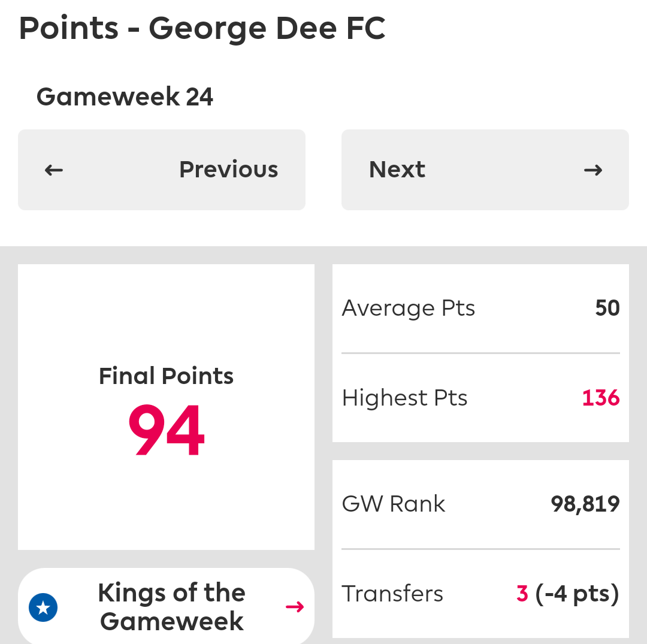Click the final points value 94
The image size is (647, 644).
[x=167, y=430]
